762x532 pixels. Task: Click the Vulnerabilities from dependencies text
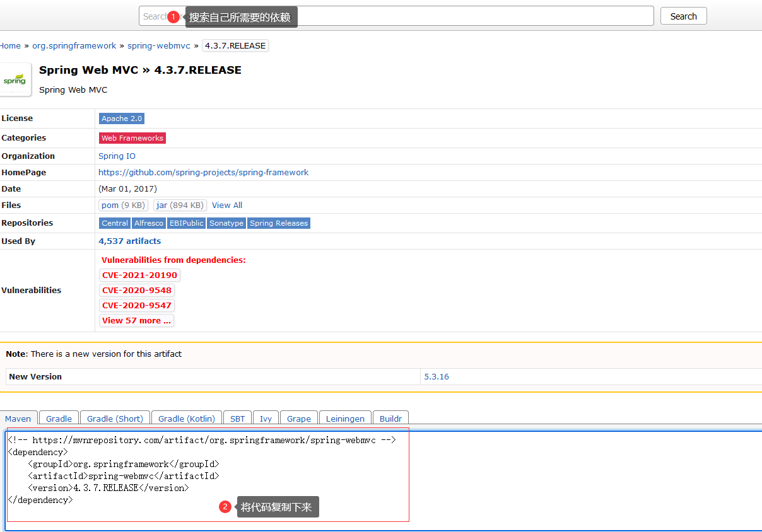pos(173,260)
